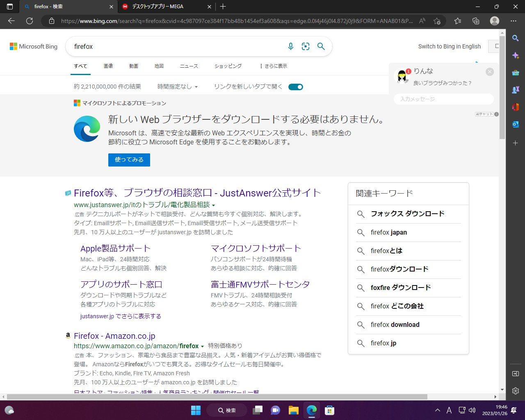This screenshot has width=525, height=420.
Task: Expand the 時間指定なし time filter
Action: coord(178,87)
